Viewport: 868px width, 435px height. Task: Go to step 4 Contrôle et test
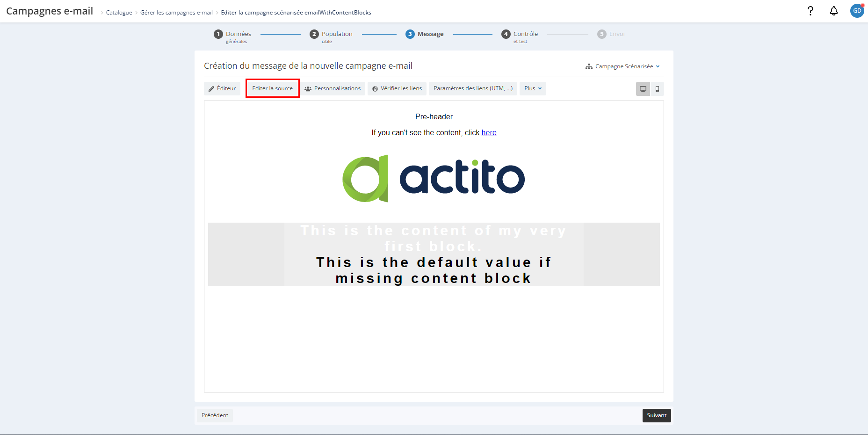pyautogui.click(x=520, y=36)
